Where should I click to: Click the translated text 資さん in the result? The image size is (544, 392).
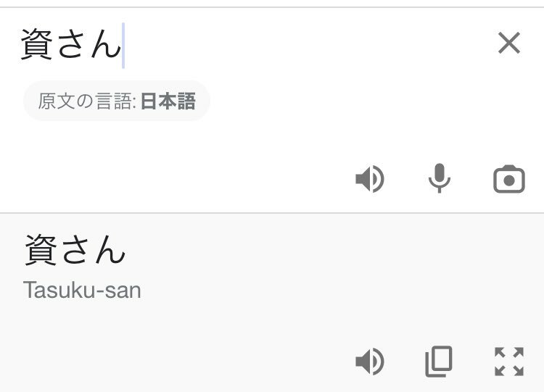coord(75,250)
